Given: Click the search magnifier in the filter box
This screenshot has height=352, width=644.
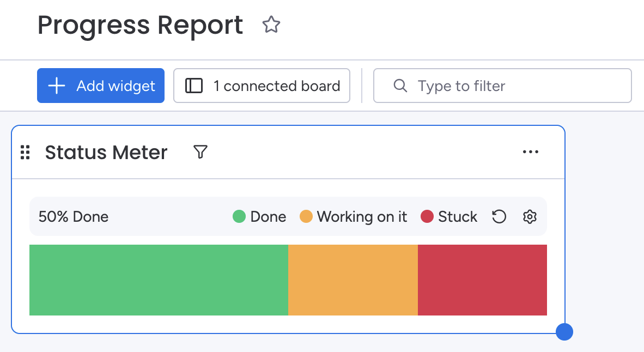Looking at the screenshot, I should (x=400, y=86).
